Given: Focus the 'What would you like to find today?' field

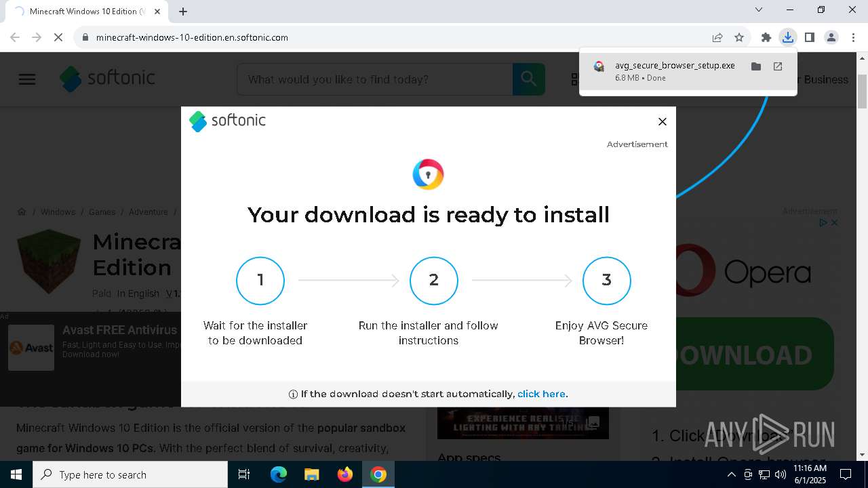Looking at the screenshot, I should [x=375, y=79].
